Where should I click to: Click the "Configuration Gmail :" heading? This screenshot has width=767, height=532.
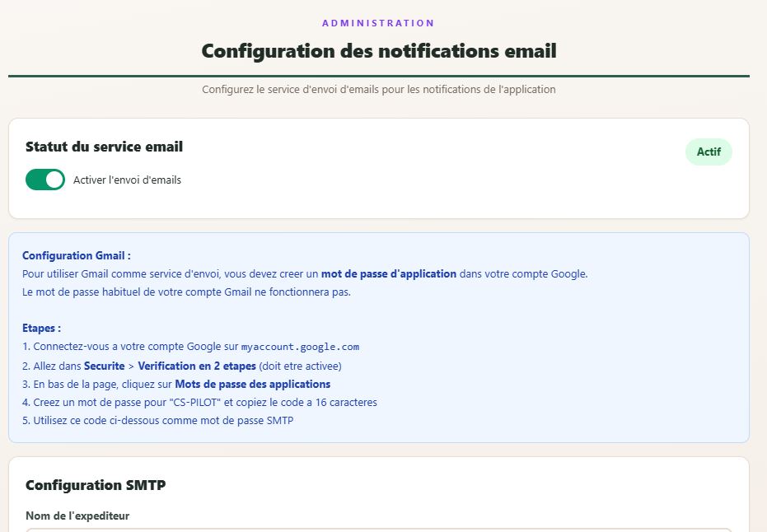(77, 255)
